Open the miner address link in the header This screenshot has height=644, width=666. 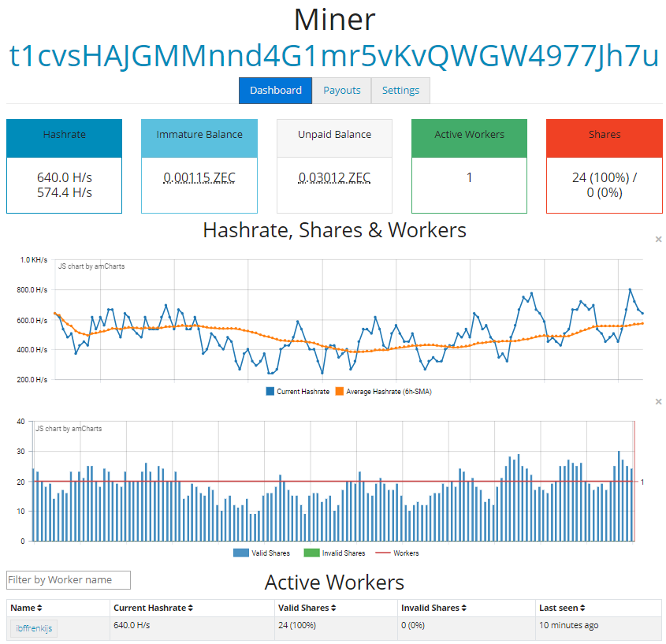point(333,57)
